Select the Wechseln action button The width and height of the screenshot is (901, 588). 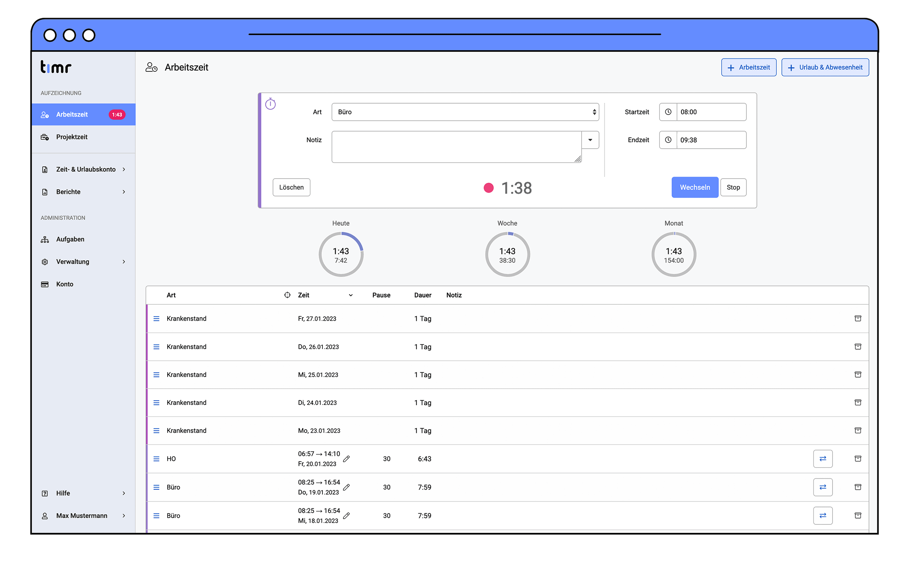[x=695, y=187]
